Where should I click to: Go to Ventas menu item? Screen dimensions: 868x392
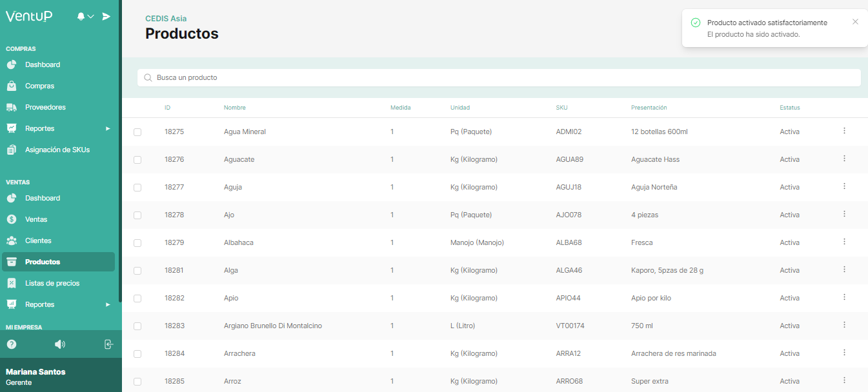pos(36,219)
